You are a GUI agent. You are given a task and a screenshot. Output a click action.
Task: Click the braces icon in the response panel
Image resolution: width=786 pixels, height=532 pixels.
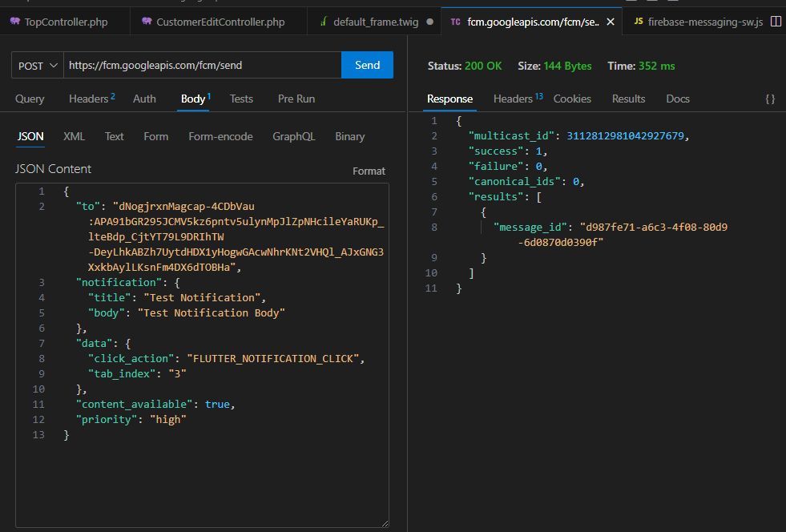(771, 99)
